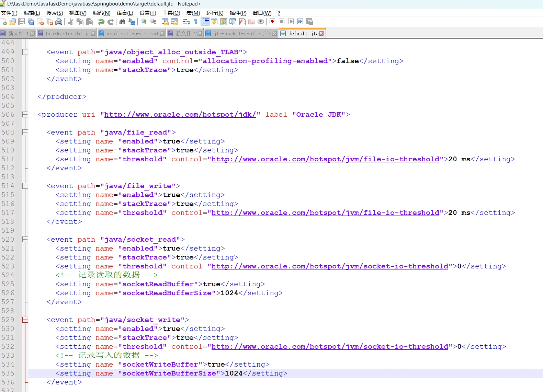The image size is (543, 392).
Task: Toggle synchronized vertical scrolling icon
Action: (x=165, y=22)
